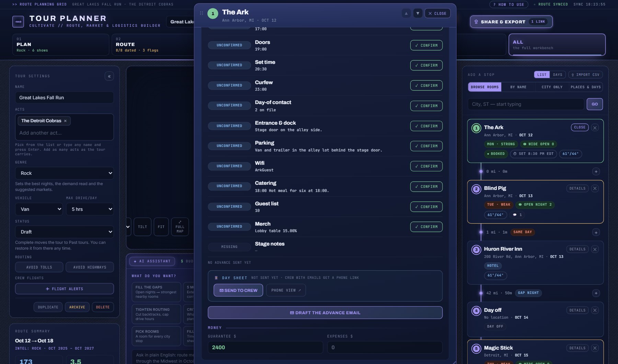Click the Guarantee $ field
The image size is (618, 364).
pos(265,348)
